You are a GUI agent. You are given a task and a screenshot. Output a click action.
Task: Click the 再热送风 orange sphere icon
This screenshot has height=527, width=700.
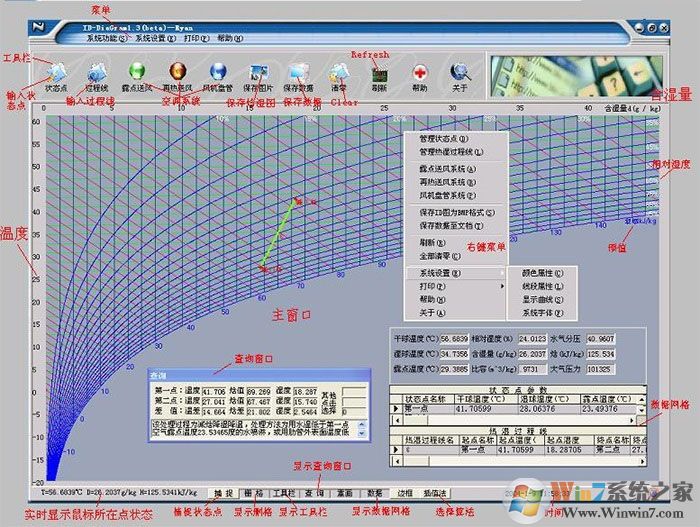[178, 73]
